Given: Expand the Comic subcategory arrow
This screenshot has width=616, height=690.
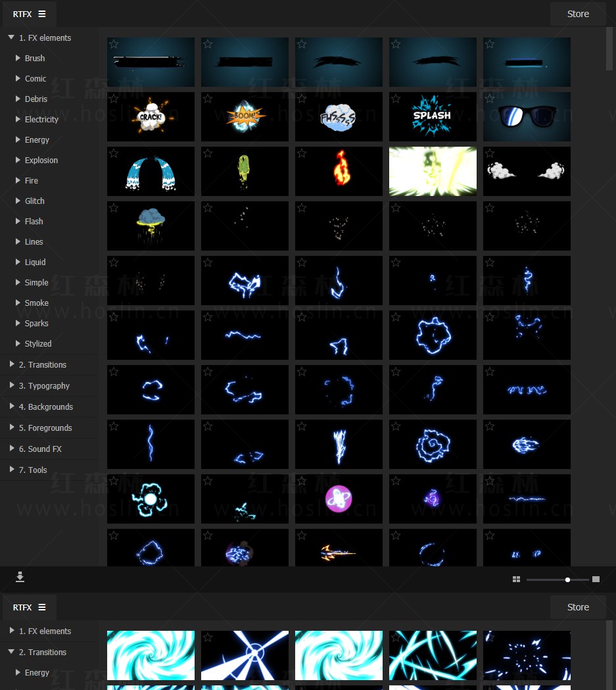Looking at the screenshot, I should (x=18, y=78).
